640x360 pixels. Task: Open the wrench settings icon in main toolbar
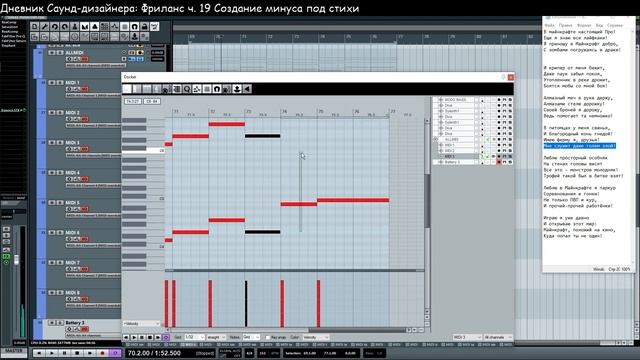tap(44, 27)
